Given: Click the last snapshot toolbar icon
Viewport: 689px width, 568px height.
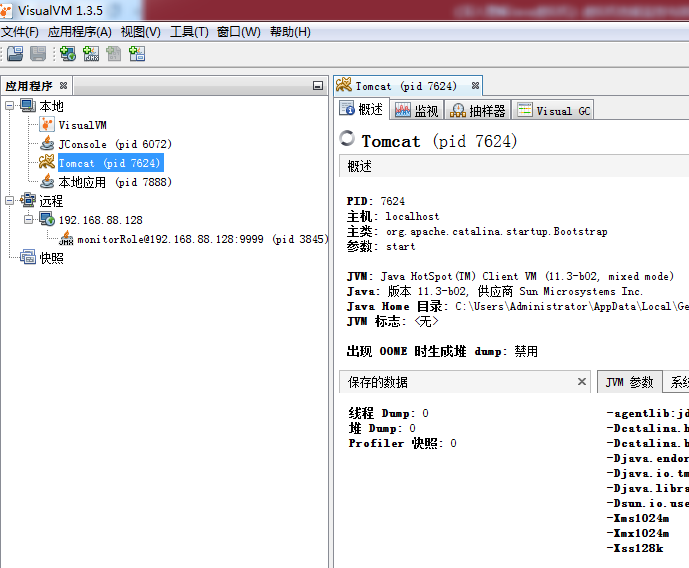Looking at the screenshot, I should (137, 54).
